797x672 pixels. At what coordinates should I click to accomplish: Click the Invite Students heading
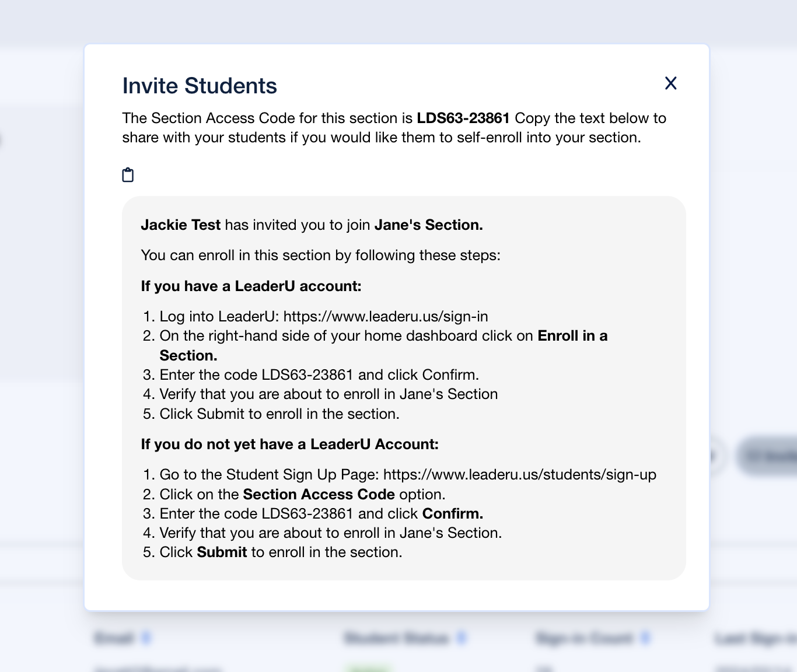[x=200, y=86]
